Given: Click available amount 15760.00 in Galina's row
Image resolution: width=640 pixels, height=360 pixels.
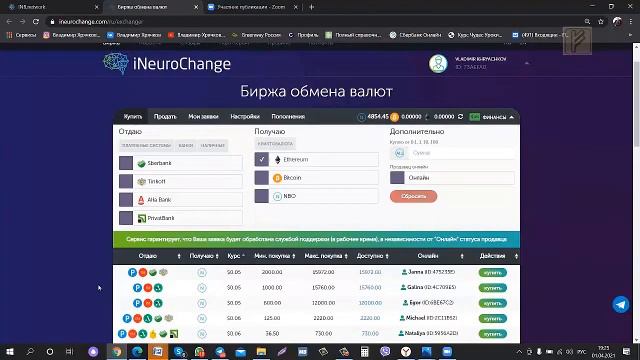Looking at the screenshot, I should 370,288.
